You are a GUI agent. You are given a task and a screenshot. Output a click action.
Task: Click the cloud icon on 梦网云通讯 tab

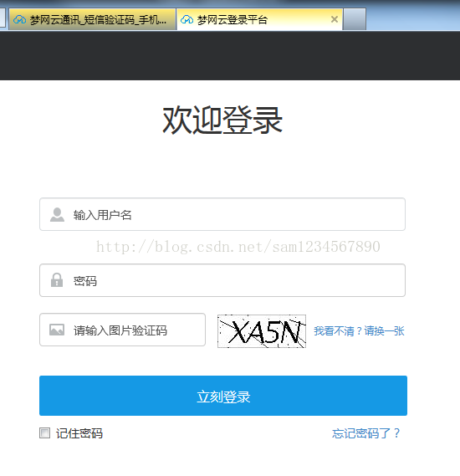pos(20,20)
